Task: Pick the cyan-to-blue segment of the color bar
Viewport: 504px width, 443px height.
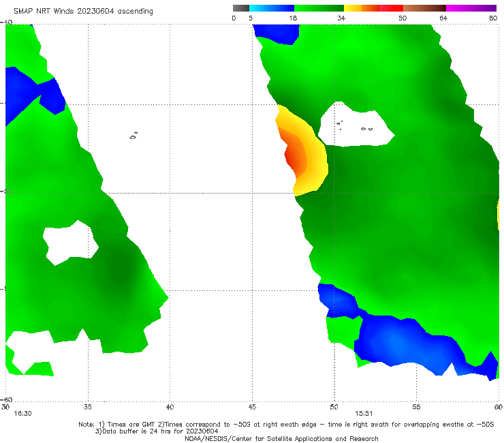Action: pos(272,8)
